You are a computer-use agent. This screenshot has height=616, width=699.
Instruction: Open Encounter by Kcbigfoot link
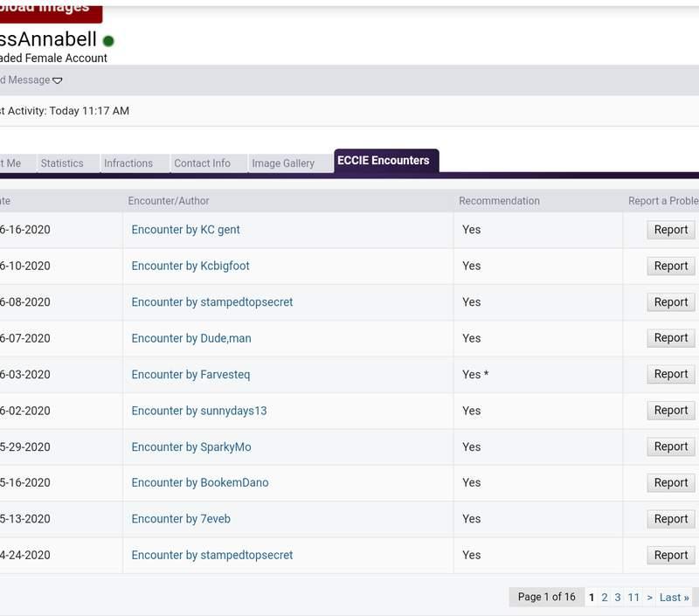[190, 266]
